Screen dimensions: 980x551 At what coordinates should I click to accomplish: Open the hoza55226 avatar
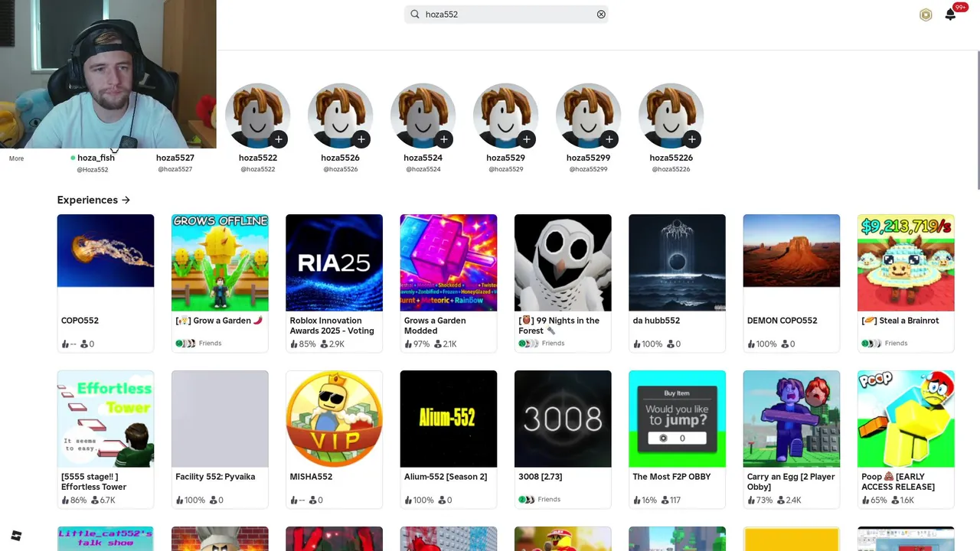pyautogui.click(x=671, y=116)
